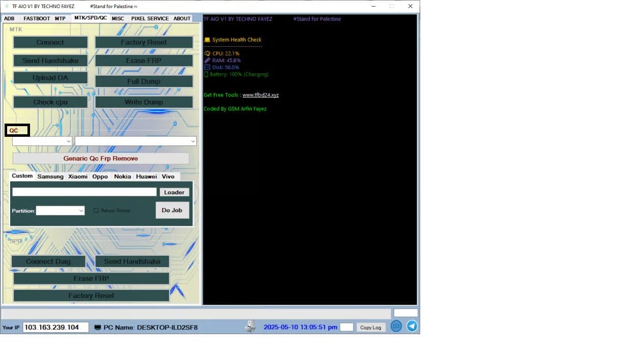Image resolution: width=644 pixels, height=355 pixels.
Task: Expand the first QC combo box
Action: coord(42,141)
